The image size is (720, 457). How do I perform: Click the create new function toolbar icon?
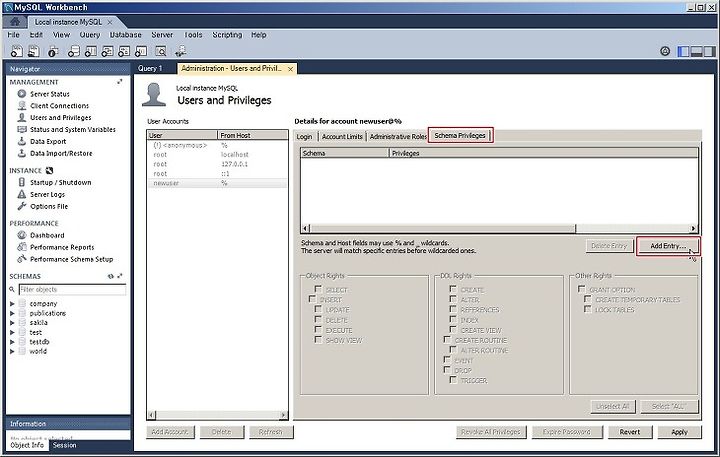(x=141, y=51)
